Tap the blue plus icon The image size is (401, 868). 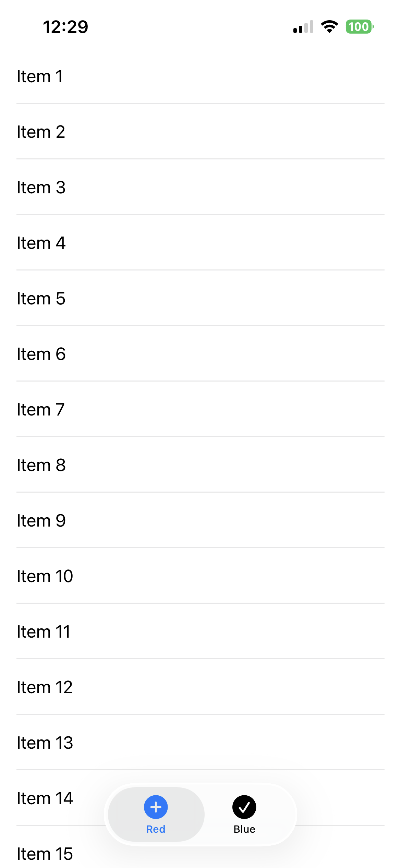(156, 807)
